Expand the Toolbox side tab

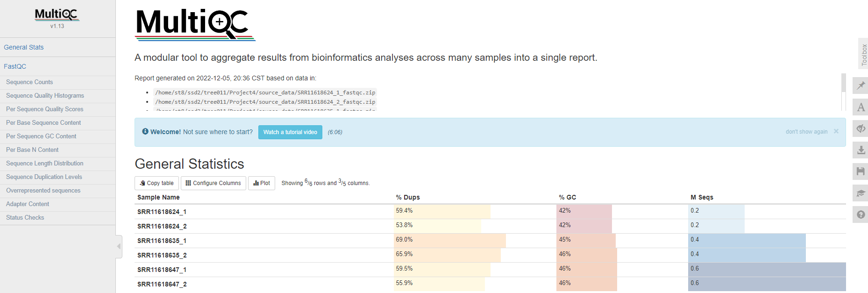click(x=863, y=55)
